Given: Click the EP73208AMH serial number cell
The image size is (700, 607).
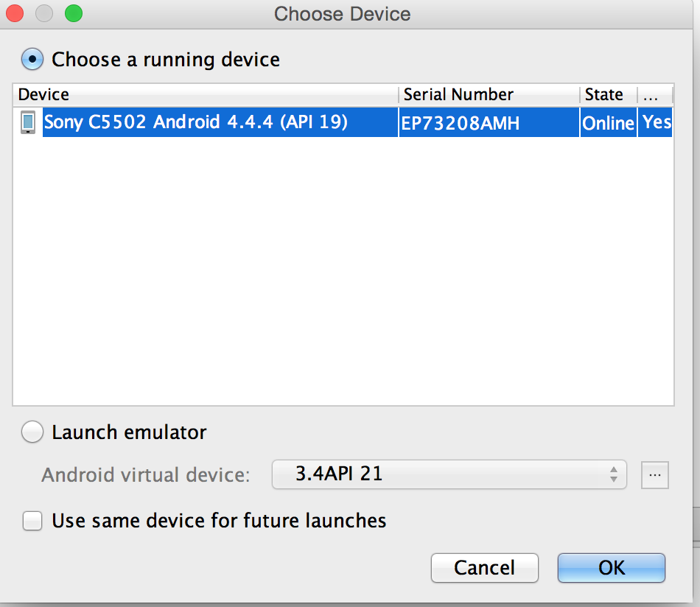Looking at the screenshot, I should point(461,123).
